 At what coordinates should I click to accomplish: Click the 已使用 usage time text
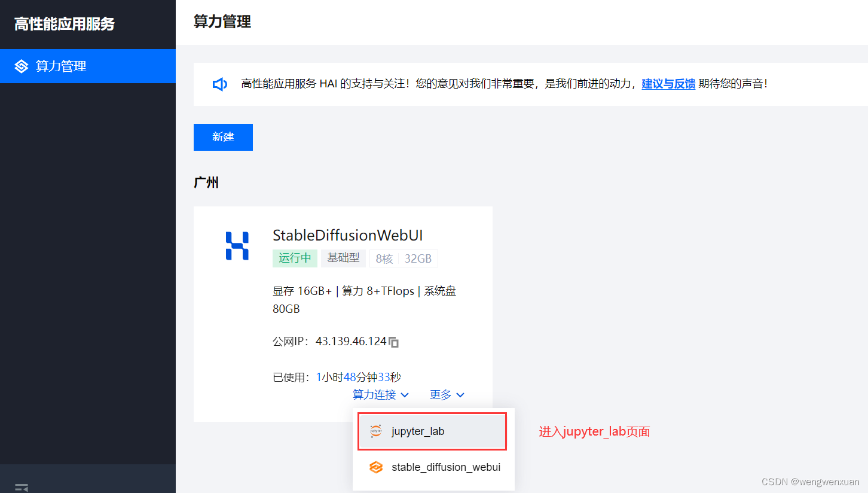pyautogui.click(x=337, y=378)
